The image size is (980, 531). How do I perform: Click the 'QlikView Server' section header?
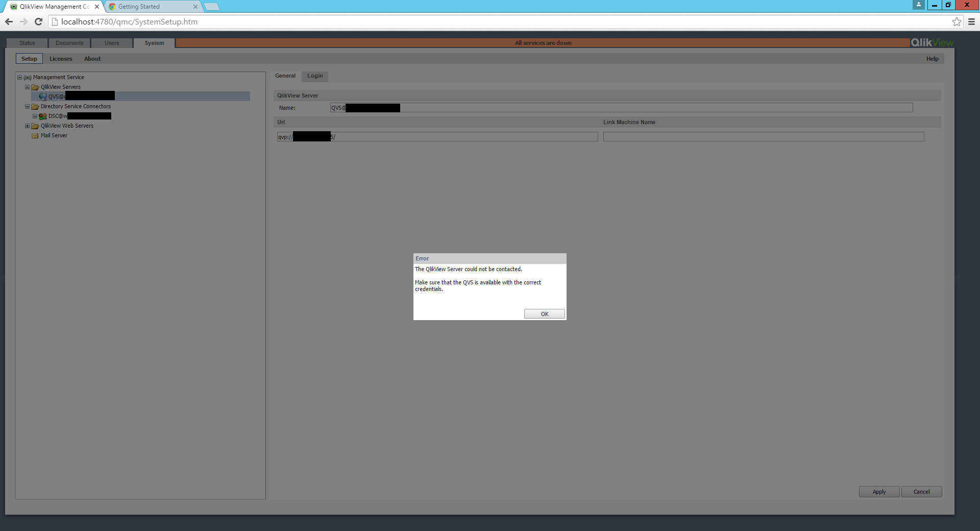298,96
